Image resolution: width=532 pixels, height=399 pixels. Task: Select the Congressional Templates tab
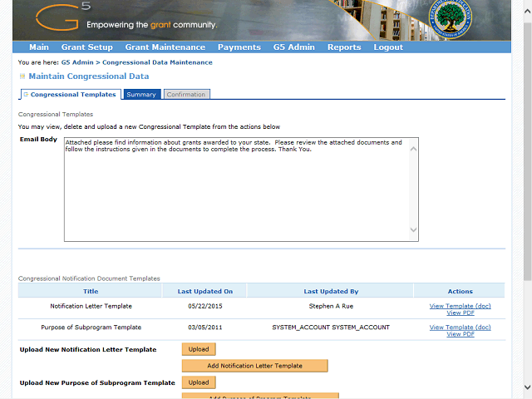click(71, 94)
